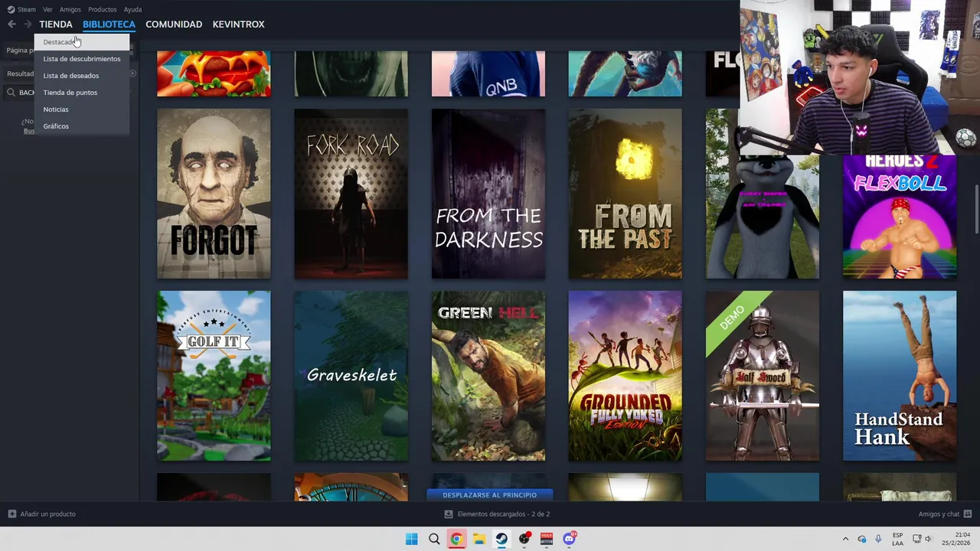Open Discord from taskbar

[569, 539]
